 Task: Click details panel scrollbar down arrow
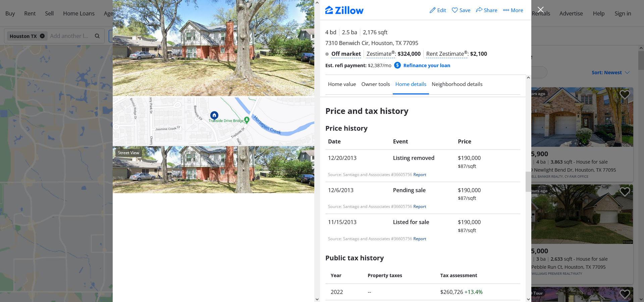[528, 299]
